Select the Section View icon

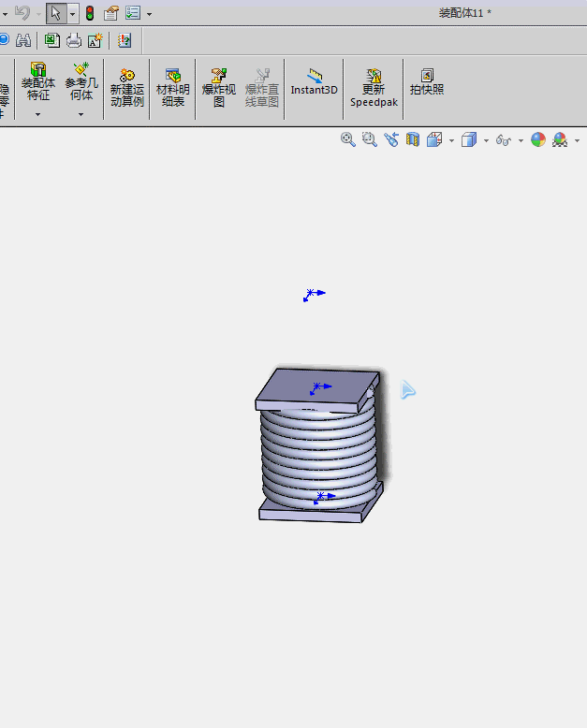[x=412, y=139]
